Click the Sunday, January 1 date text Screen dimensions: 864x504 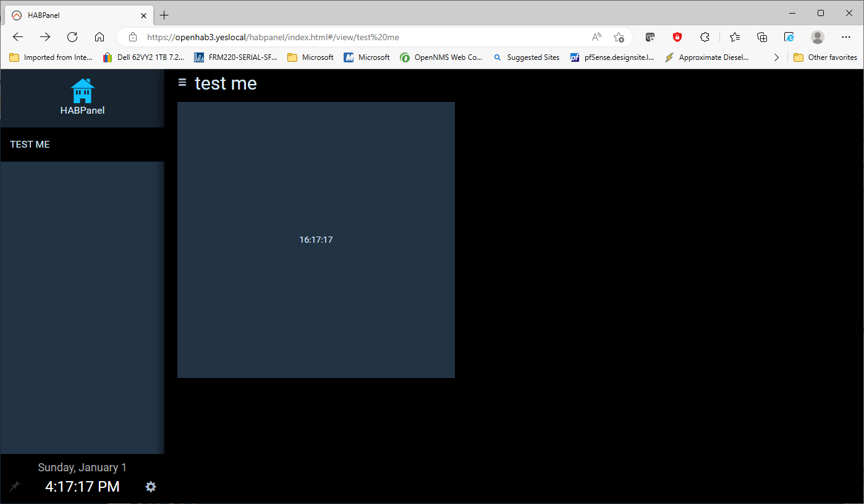click(82, 468)
